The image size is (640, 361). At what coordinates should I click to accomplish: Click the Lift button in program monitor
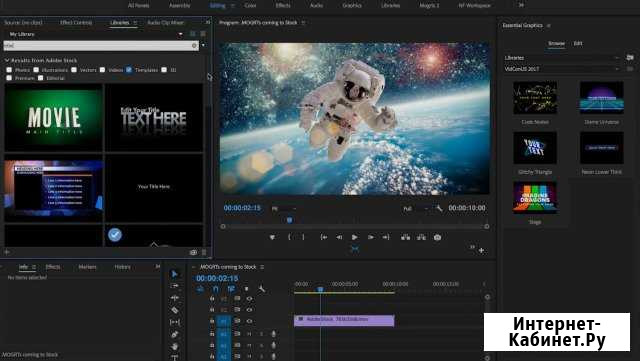point(405,237)
